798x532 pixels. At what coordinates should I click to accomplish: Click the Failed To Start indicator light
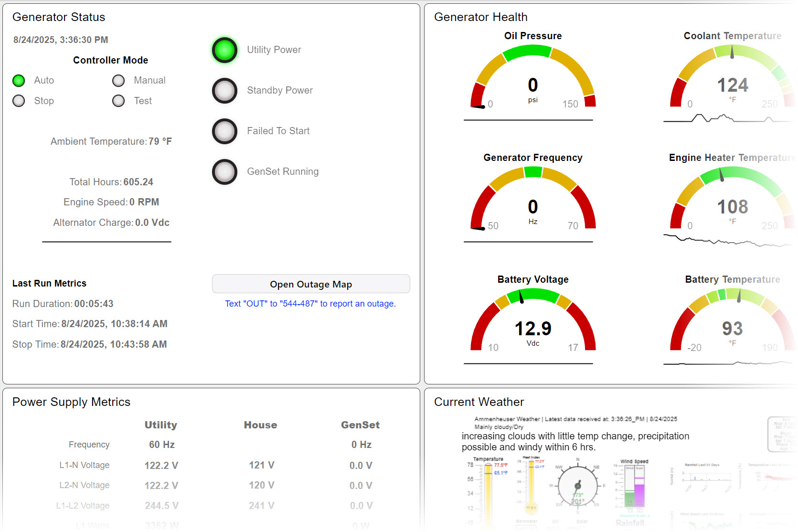[x=224, y=131]
